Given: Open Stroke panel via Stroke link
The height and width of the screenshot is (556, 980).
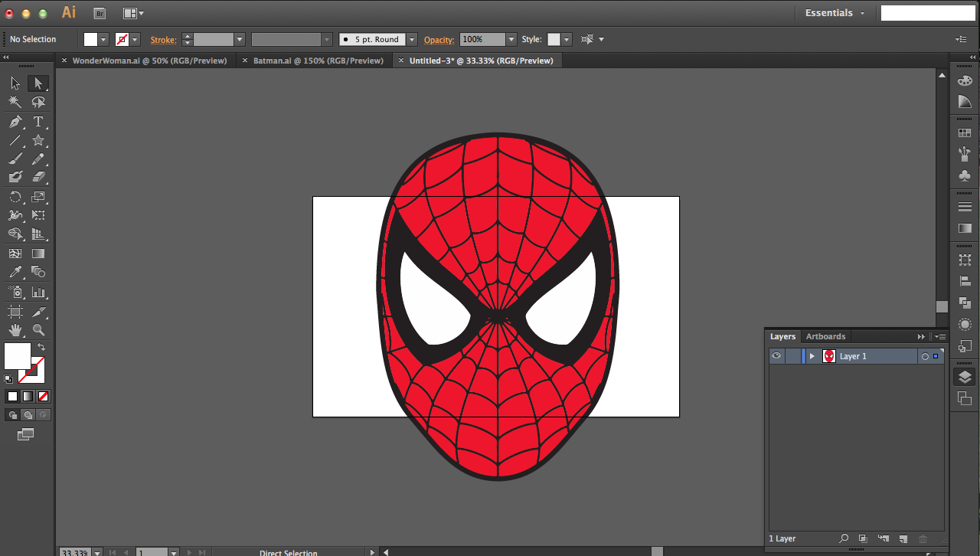Looking at the screenshot, I should 163,39.
